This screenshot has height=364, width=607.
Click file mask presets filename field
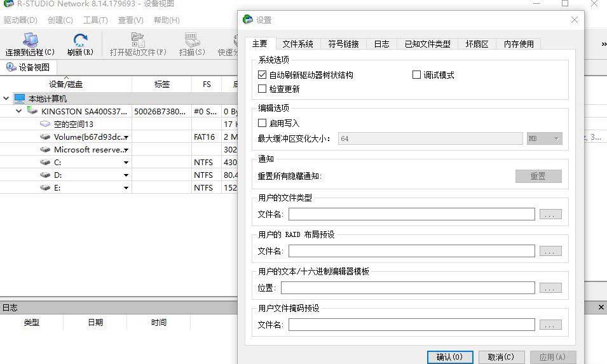pos(412,325)
